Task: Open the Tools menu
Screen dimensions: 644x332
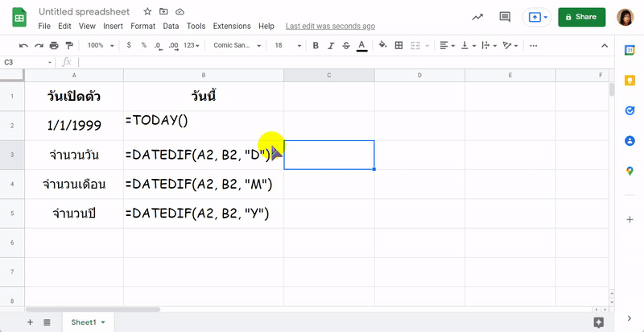Action: pyautogui.click(x=196, y=26)
